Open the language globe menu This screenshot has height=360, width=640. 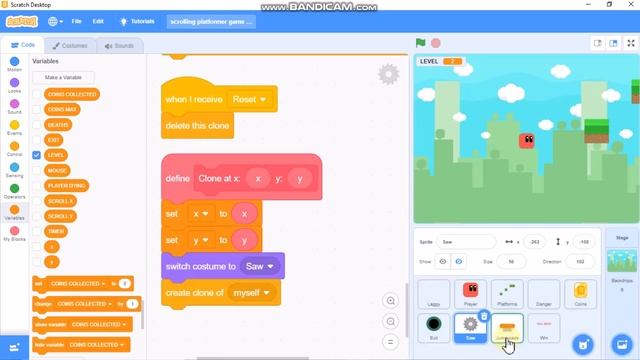click(55, 21)
